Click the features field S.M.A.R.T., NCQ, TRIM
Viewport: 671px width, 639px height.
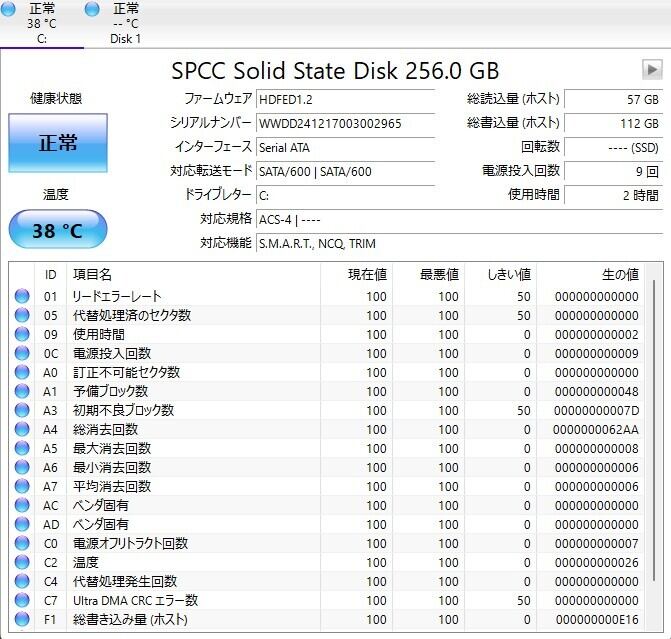[459, 244]
